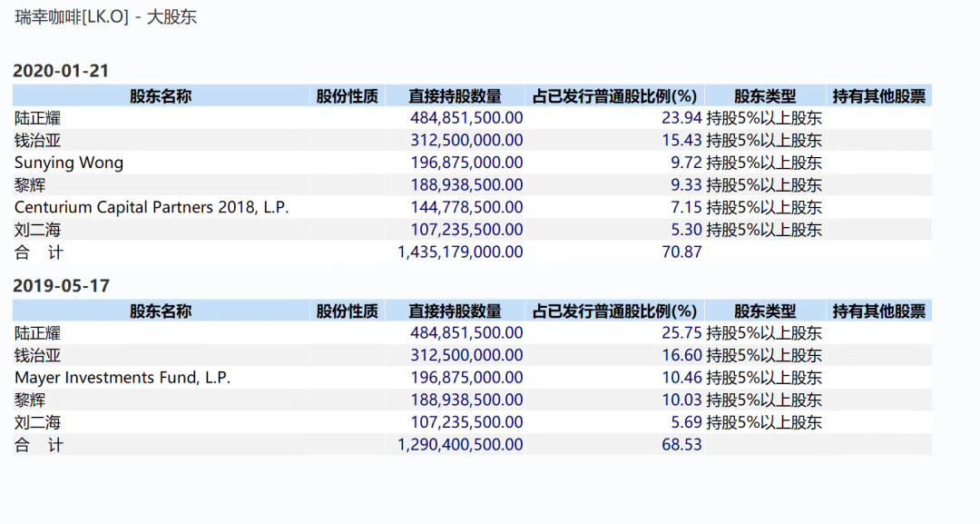980x524 pixels.
Task: Select the date heading 2019-05-17
Action: pos(61,286)
